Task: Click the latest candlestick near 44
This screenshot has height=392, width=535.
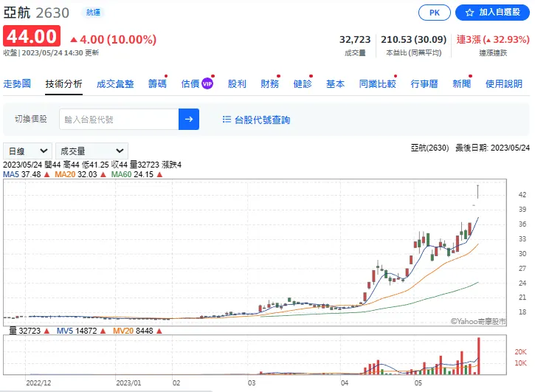Action: (x=478, y=191)
